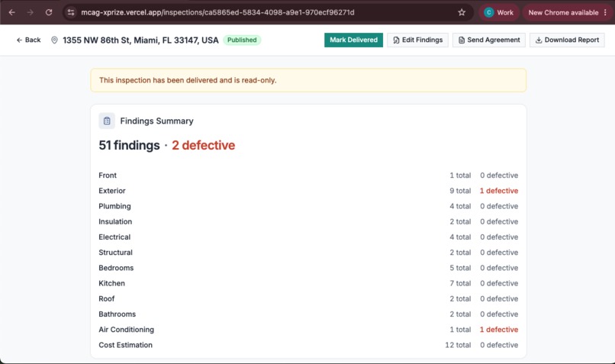Viewport: 615px width, 364px height.
Task: Click the Findings Summary heading
Action: [x=156, y=121]
